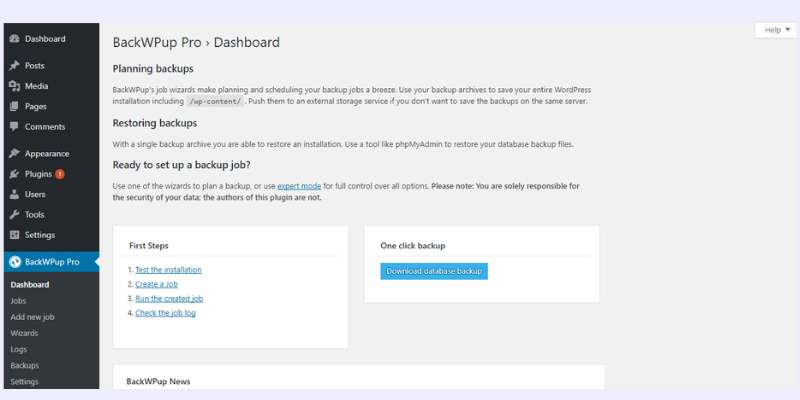
Task: Open the Logs submenu item
Action: (19, 349)
